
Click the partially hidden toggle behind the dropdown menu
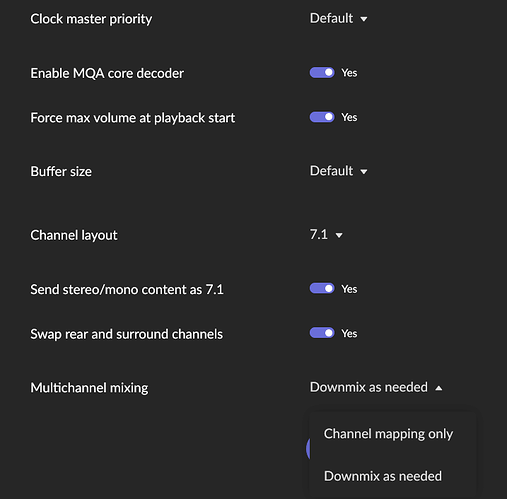[x=308, y=449]
